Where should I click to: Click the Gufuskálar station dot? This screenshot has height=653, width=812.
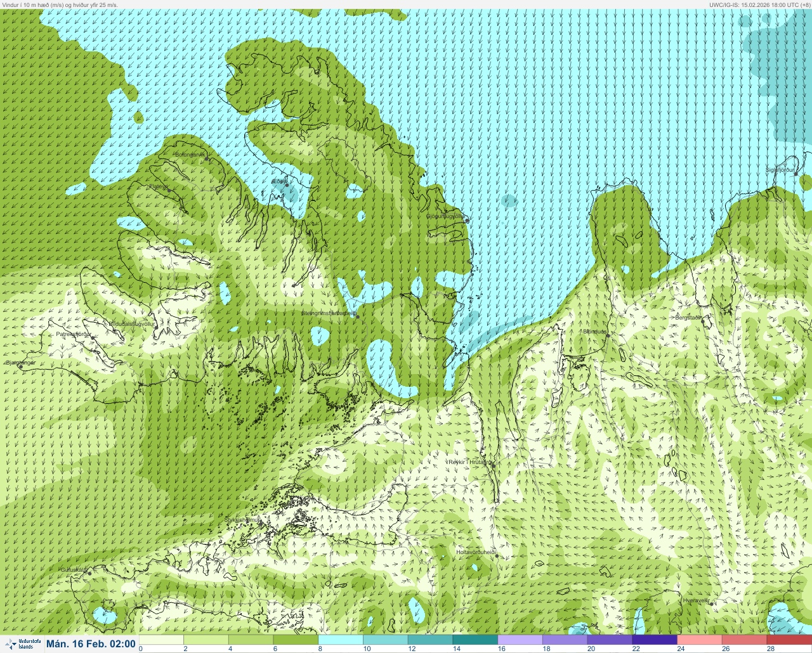pos(90,573)
